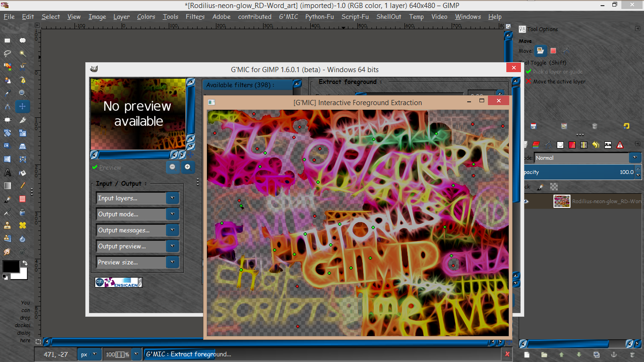Select the Rodilius-neon-glow layer thumbnail
The width and height of the screenshot is (644, 362).
click(562, 202)
